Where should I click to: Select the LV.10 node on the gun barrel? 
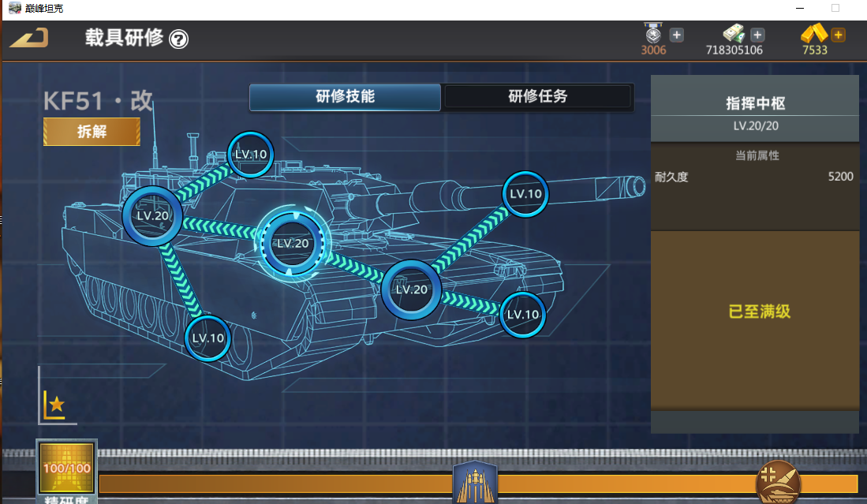525,194
